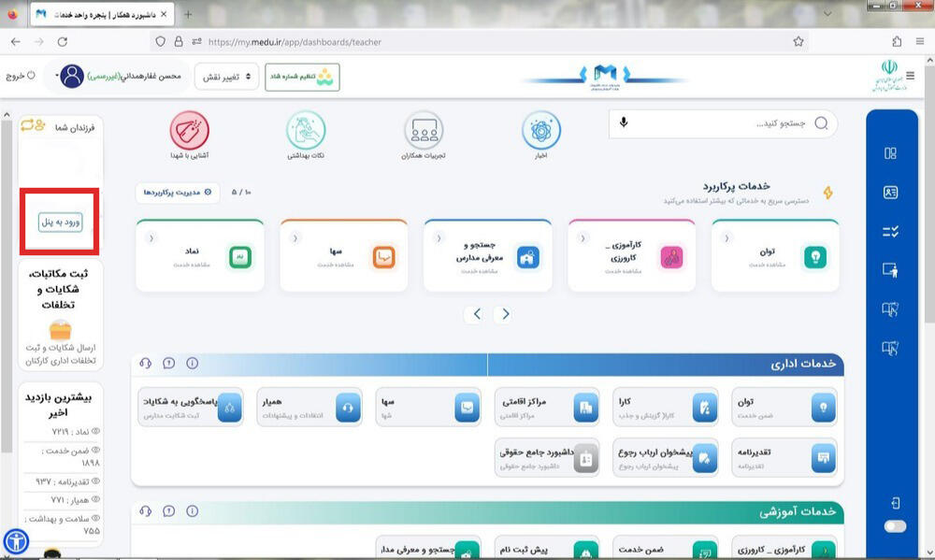Image resolution: width=935 pixels, height=560 pixels.
Task: Click the تنظیم شماره شاد button
Action: [302, 77]
